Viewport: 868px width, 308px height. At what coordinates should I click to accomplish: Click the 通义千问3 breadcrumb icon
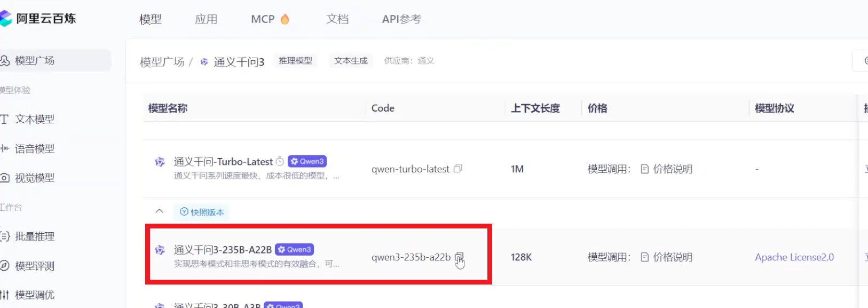pos(204,62)
